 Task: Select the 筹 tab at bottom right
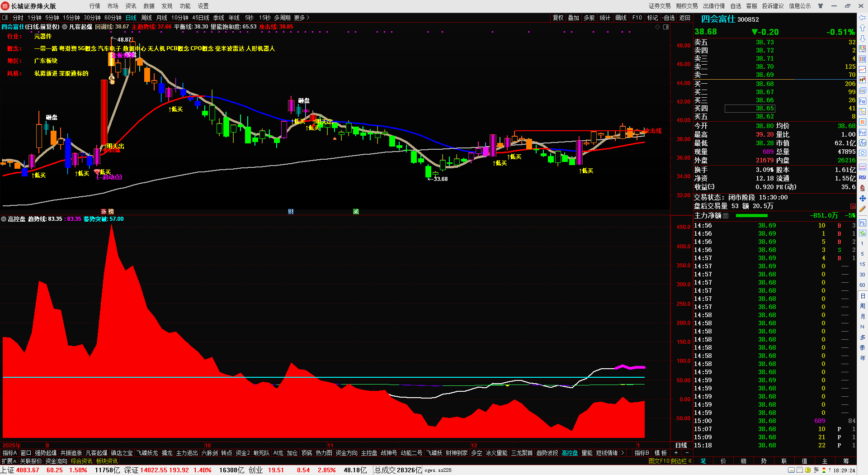pos(846,461)
